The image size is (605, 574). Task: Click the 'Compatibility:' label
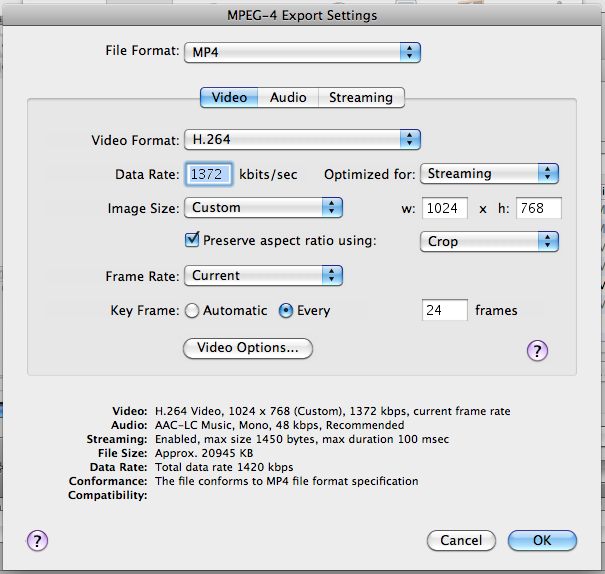108,495
